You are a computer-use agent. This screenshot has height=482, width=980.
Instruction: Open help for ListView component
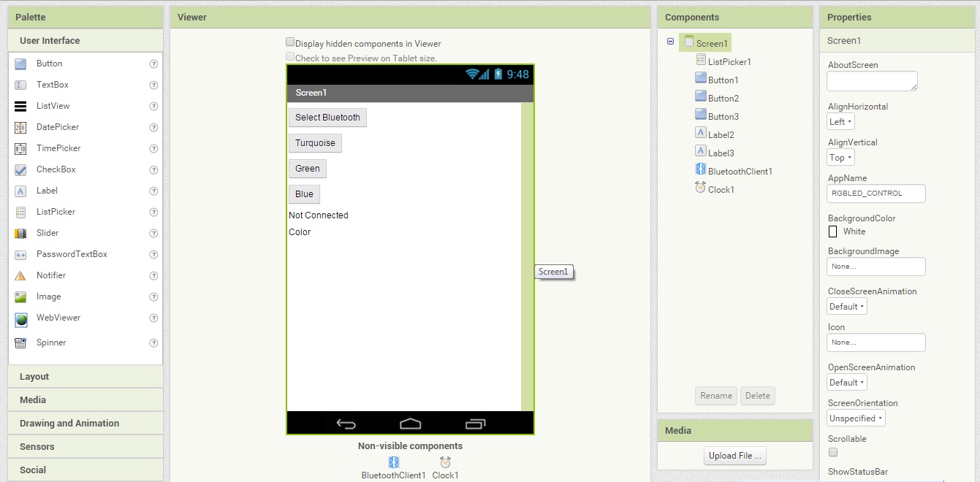[x=153, y=107]
